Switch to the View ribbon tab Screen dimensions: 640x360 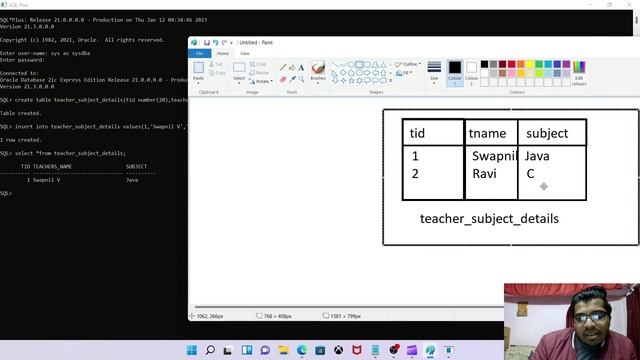(244, 53)
